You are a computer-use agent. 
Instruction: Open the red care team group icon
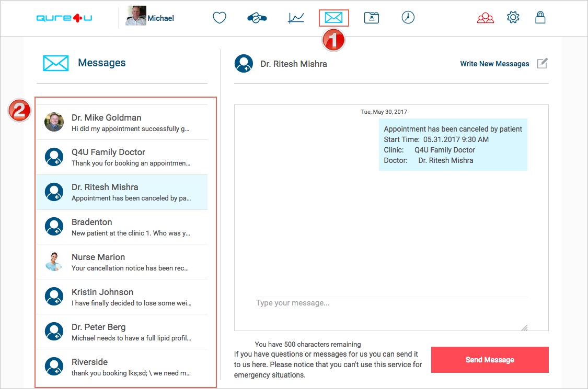coord(485,18)
